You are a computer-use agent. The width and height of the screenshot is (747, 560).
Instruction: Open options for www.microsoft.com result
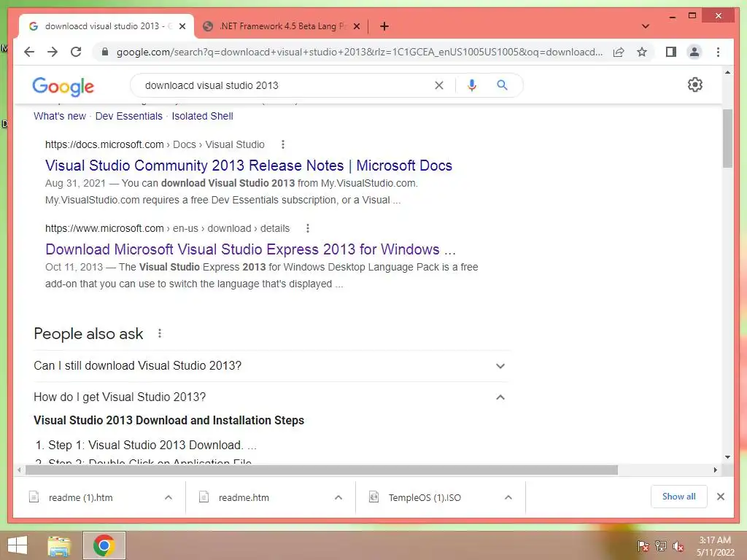click(308, 228)
